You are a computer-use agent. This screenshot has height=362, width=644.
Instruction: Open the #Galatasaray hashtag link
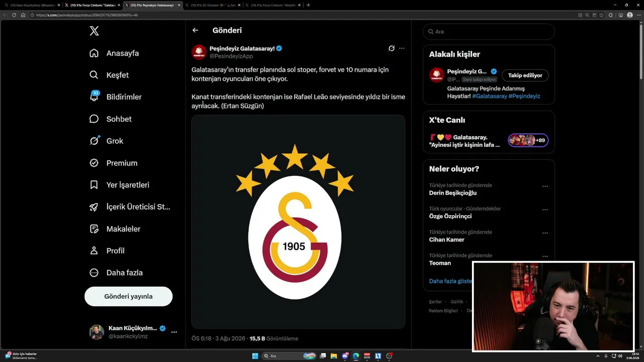[490, 96]
